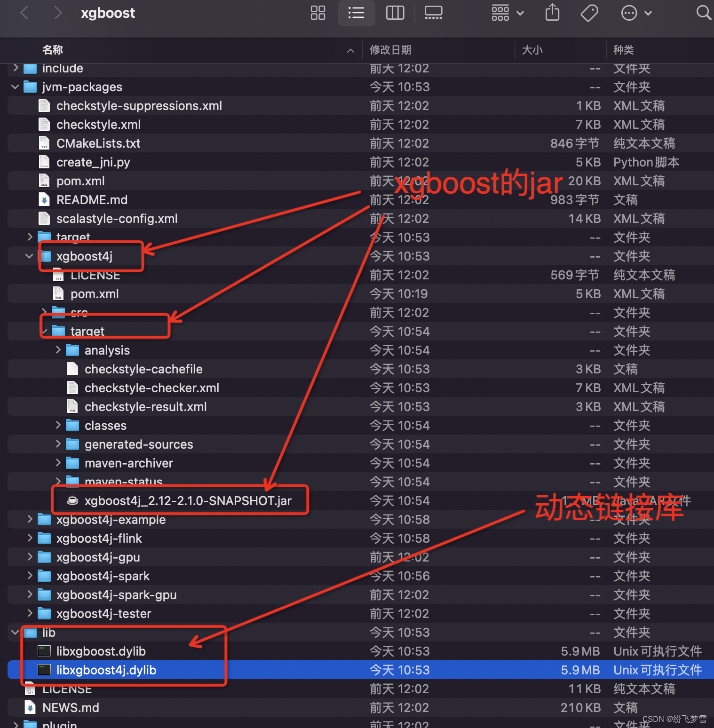The image size is (714, 728).
Task: Expand the generated-sources folder
Action: (x=58, y=443)
